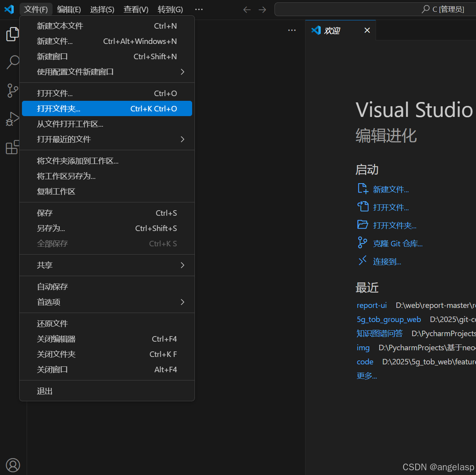Click the command center search box
This screenshot has height=475, width=476.
point(375,9)
